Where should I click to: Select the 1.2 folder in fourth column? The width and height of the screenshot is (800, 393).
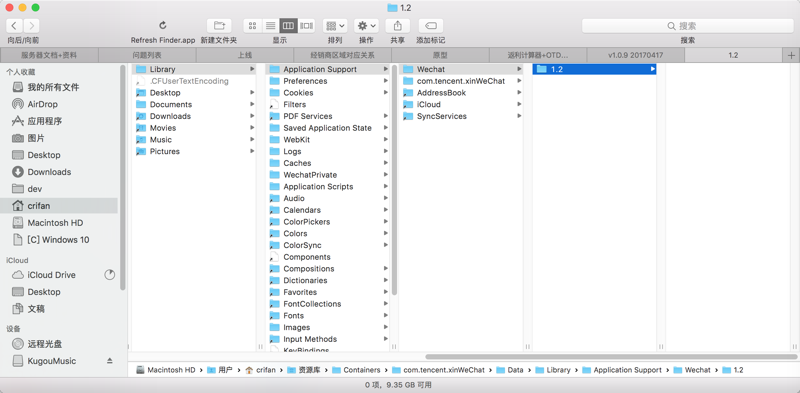[x=594, y=69]
